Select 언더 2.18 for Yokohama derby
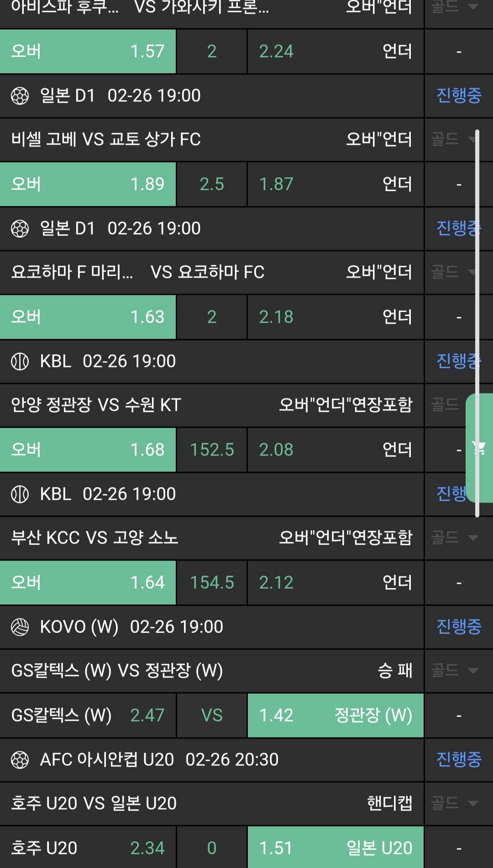Image resolution: width=493 pixels, height=868 pixels. (x=335, y=317)
